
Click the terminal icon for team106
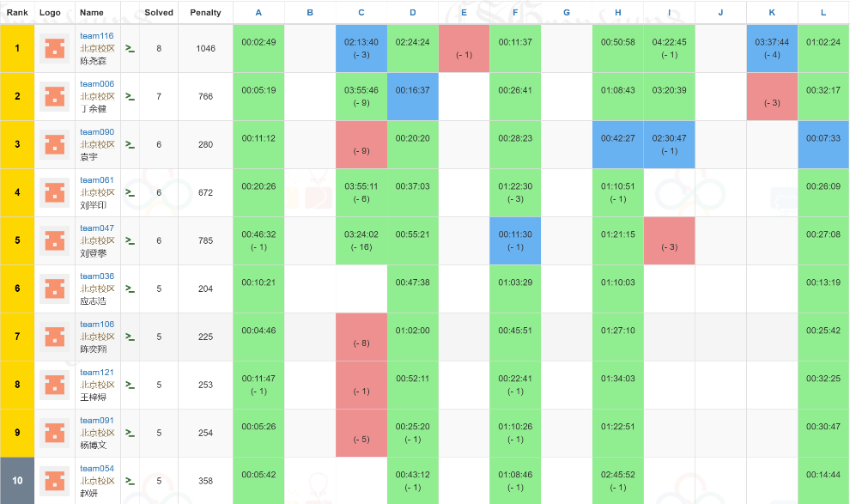[x=131, y=337]
